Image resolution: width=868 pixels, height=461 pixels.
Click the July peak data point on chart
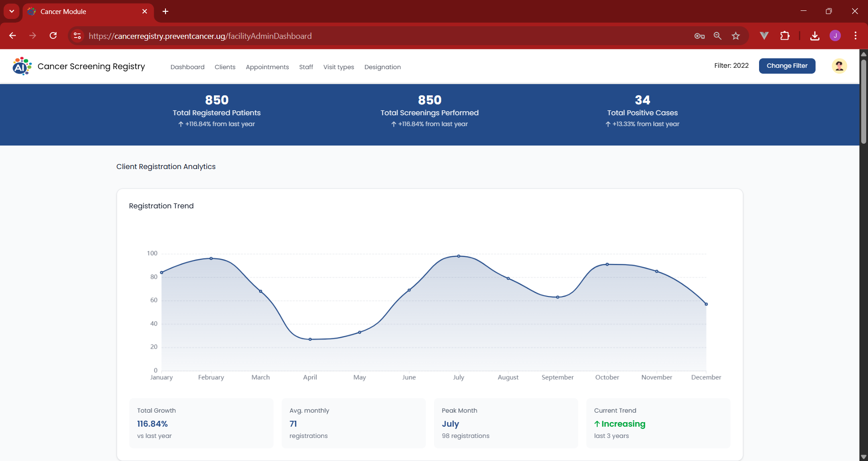click(x=458, y=256)
